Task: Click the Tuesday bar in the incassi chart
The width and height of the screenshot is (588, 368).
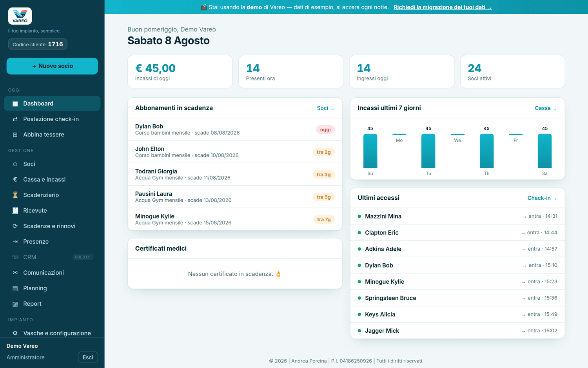Action: 428,151
